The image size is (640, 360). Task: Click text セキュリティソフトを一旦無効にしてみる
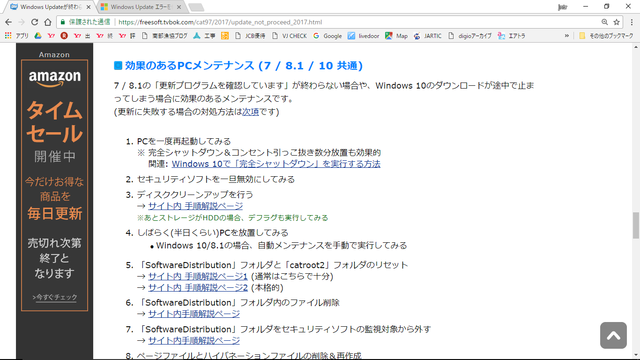point(216,179)
